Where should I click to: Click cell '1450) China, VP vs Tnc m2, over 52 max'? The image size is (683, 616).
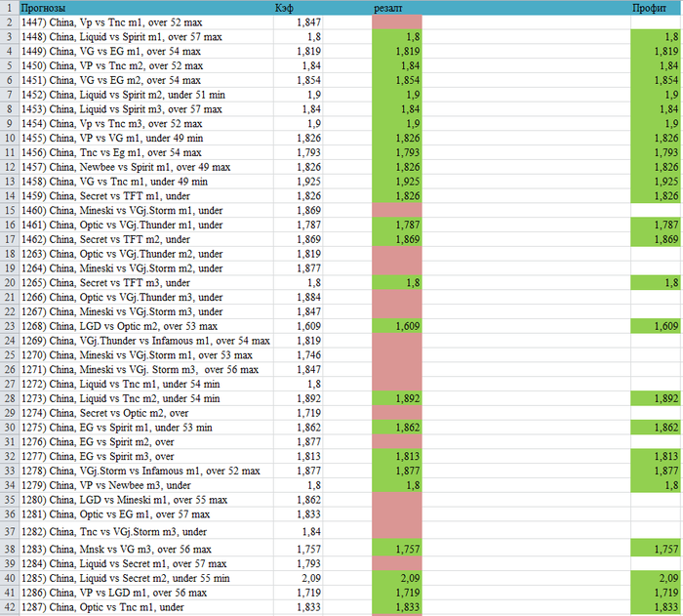[x=146, y=65]
